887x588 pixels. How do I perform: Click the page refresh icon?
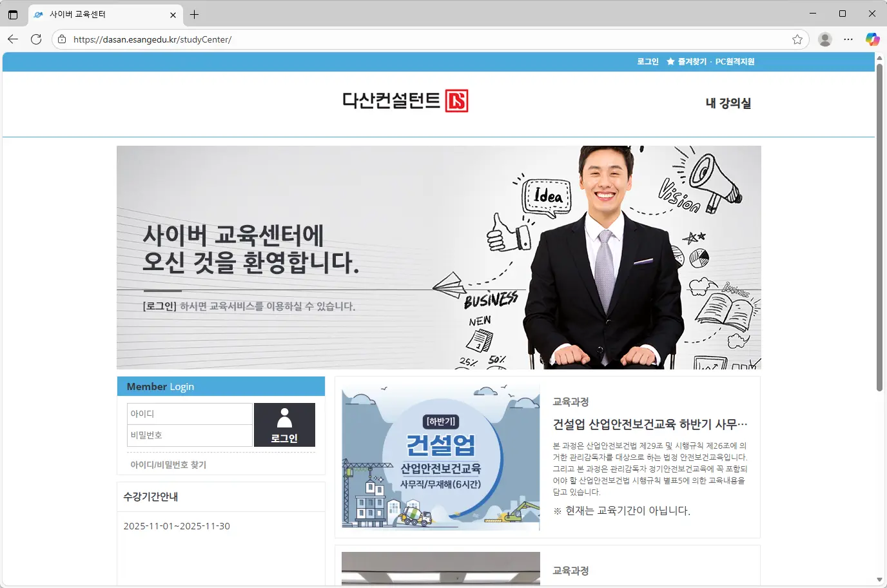36,39
